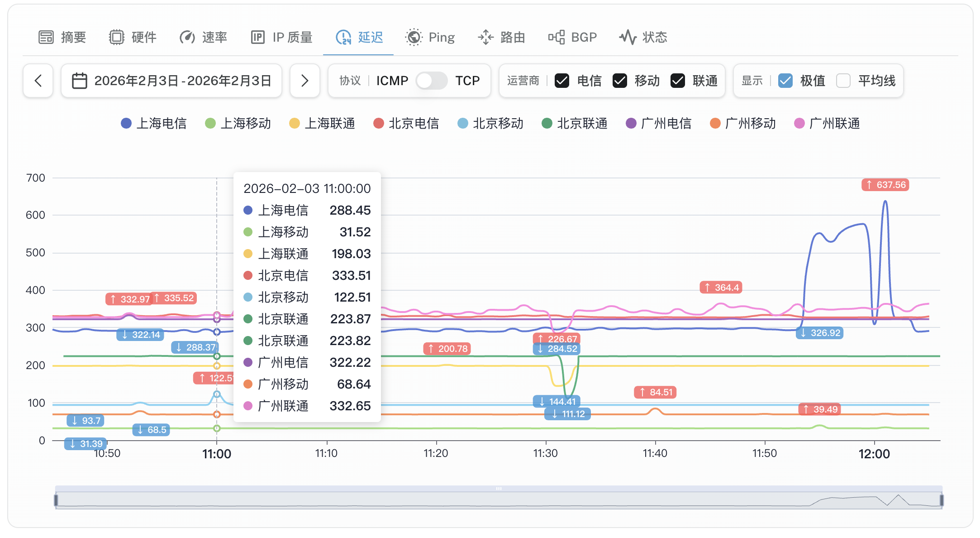980x538 pixels.
Task: Go to next date with right chevron
Action: pos(304,81)
